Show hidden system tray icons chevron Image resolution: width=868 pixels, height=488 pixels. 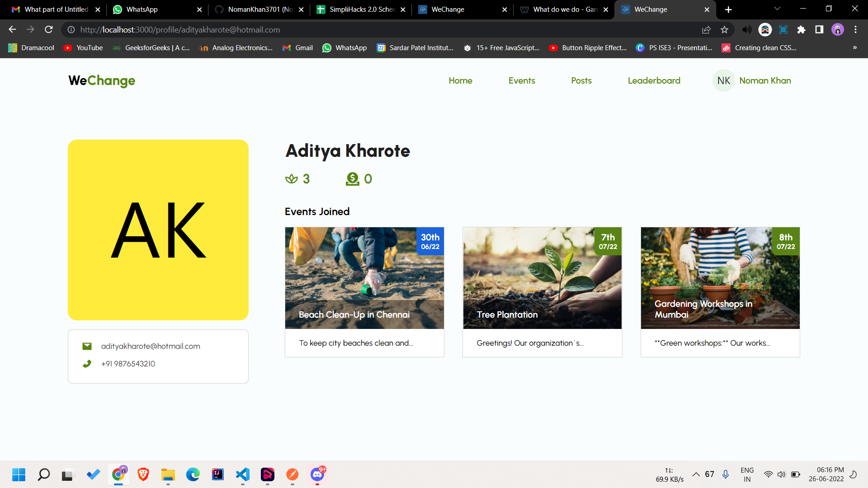[696, 474]
